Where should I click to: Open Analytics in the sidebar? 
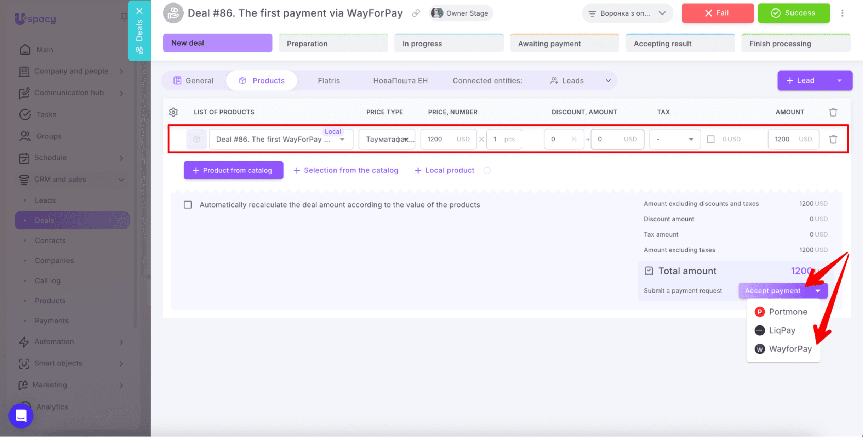tap(52, 407)
